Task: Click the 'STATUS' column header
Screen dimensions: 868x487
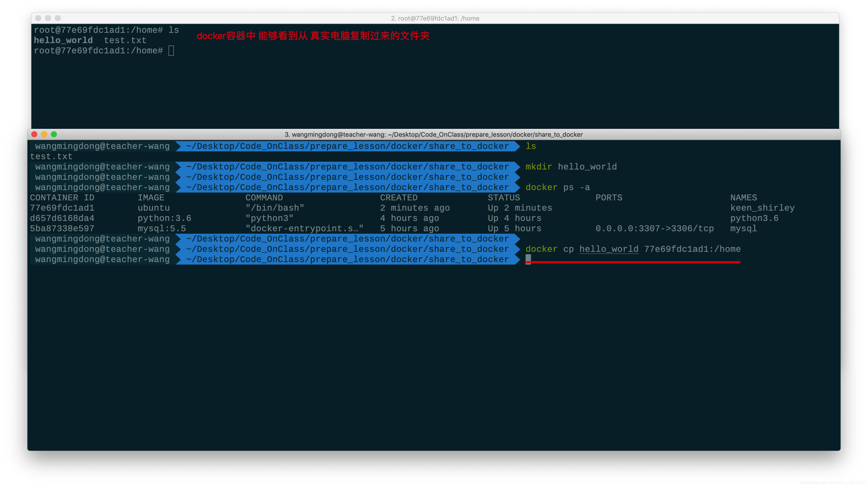Action: (504, 198)
